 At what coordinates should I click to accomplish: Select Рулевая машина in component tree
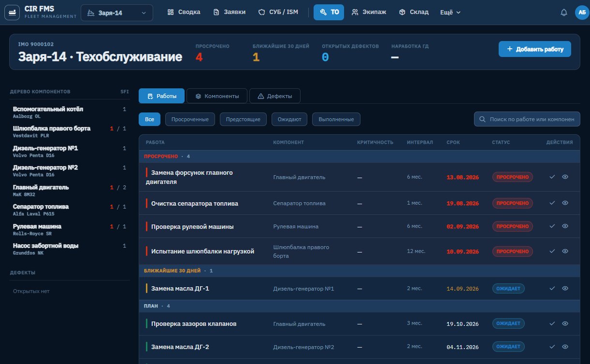click(69, 229)
